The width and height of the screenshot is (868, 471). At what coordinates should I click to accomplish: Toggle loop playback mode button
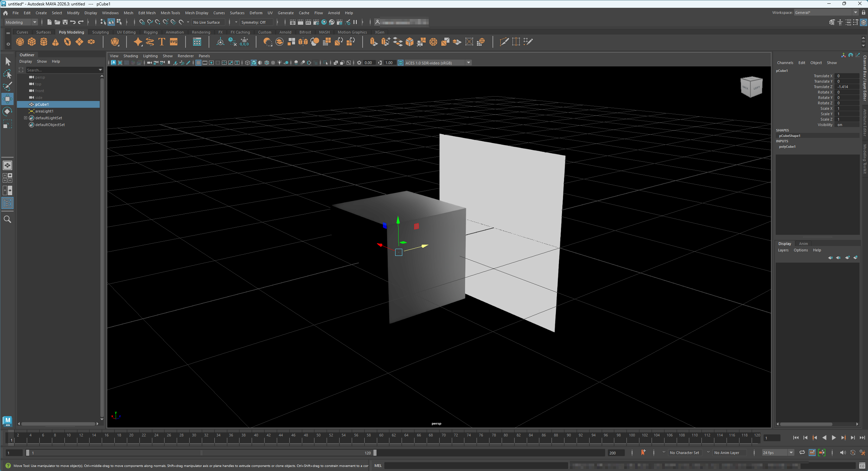tap(802, 453)
